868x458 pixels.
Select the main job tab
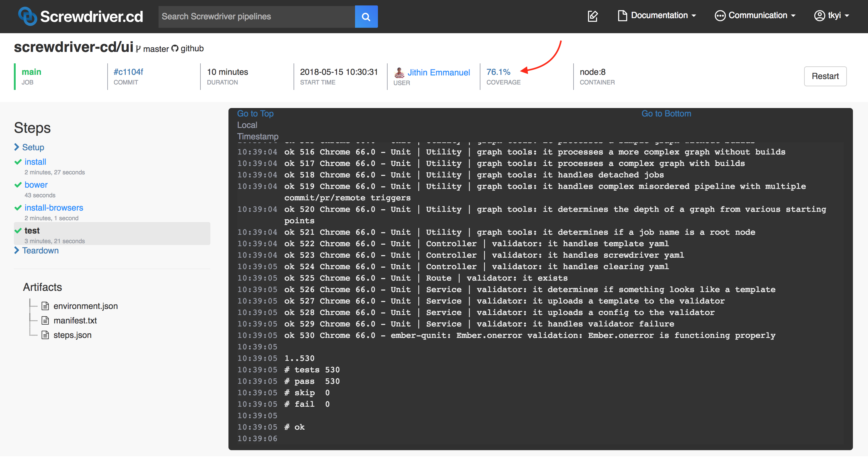coord(32,71)
